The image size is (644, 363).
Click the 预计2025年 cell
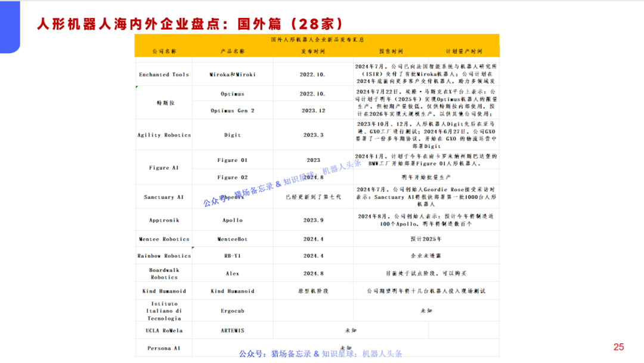426,239
